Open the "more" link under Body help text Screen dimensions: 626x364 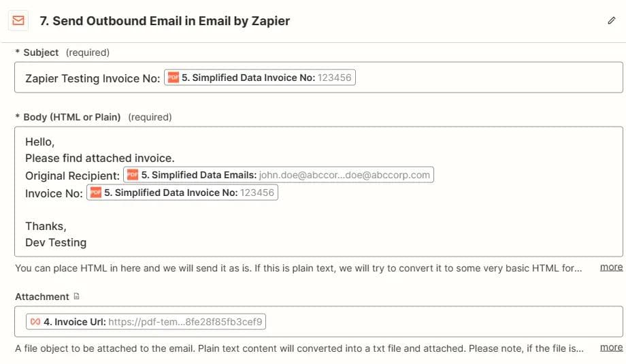(x=611, y=267)
